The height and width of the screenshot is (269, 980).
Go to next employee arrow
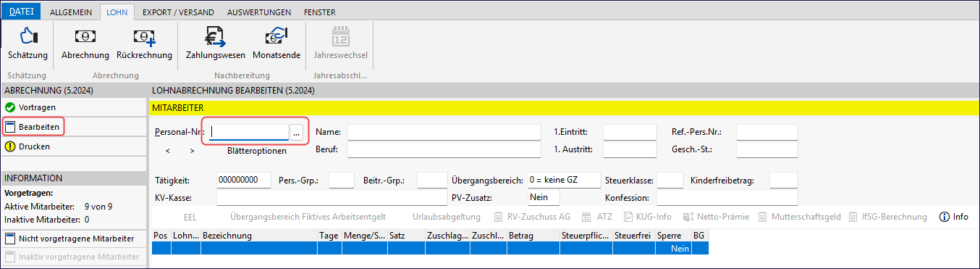(192, 151)
